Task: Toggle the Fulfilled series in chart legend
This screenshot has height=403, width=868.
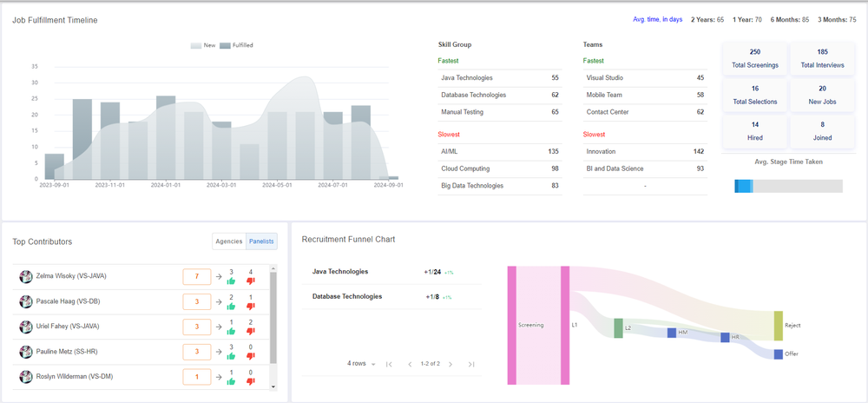Action: click(x=236, y=45)
